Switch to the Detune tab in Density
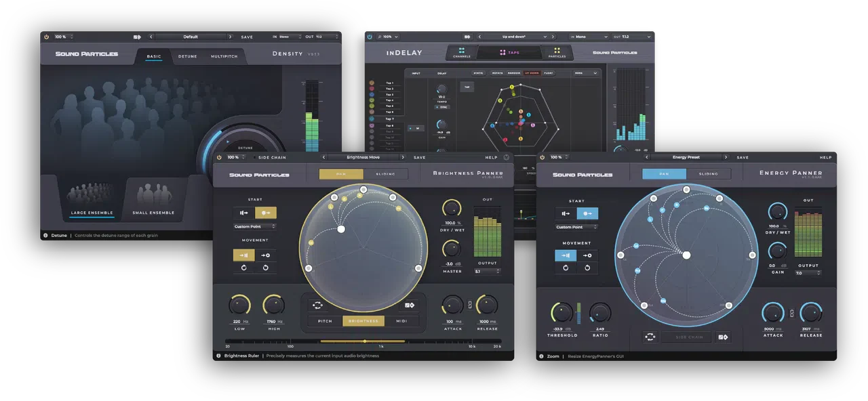Screen dimensions: 868x401 click(187, 56)
